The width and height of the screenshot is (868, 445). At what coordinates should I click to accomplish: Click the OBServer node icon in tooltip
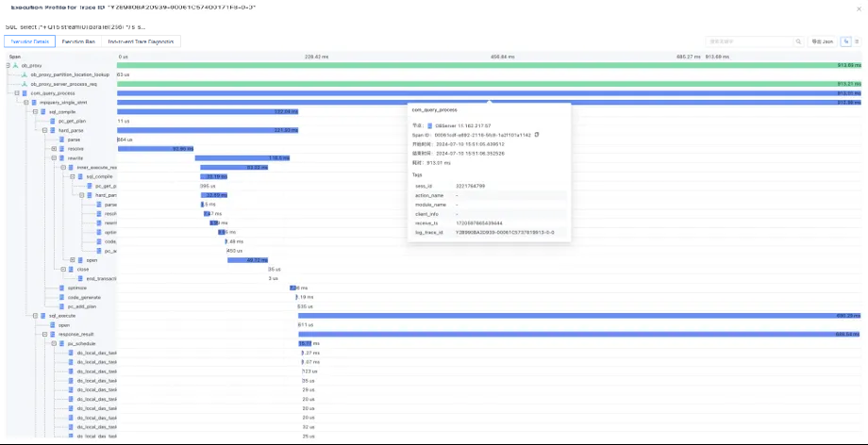[430, 124]
